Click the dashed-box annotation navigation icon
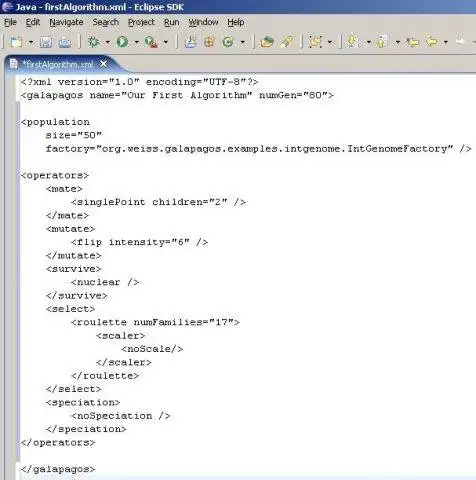 (315, 42)
